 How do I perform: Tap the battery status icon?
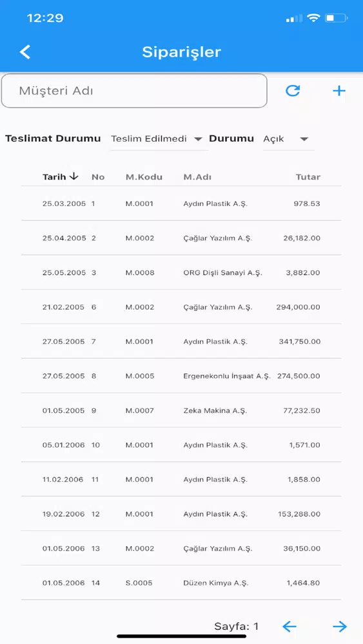337,18
